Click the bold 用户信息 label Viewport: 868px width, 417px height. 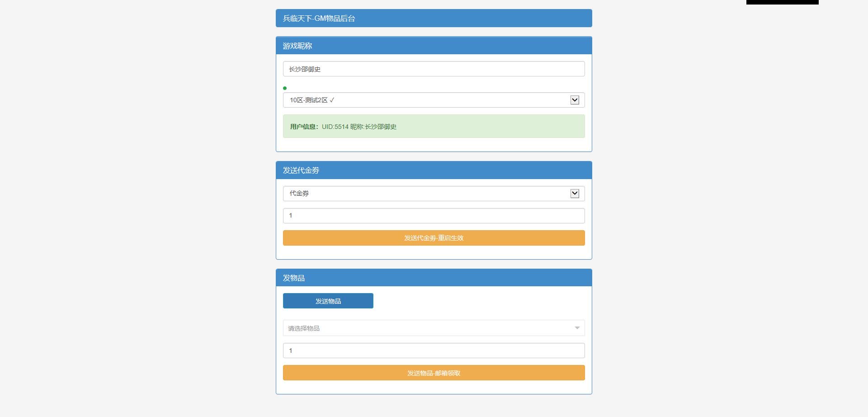click(x=304, y=127)
